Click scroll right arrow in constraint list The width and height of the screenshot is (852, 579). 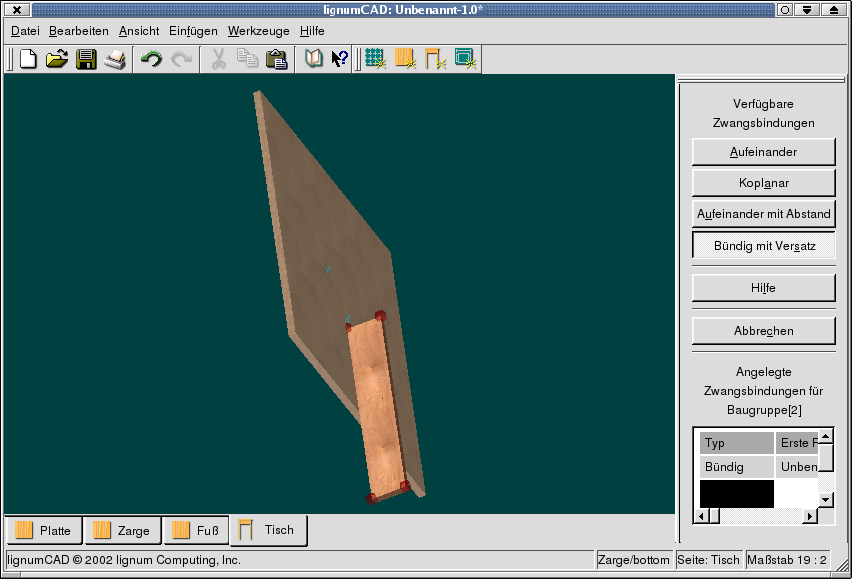click(x=810, y=515)
